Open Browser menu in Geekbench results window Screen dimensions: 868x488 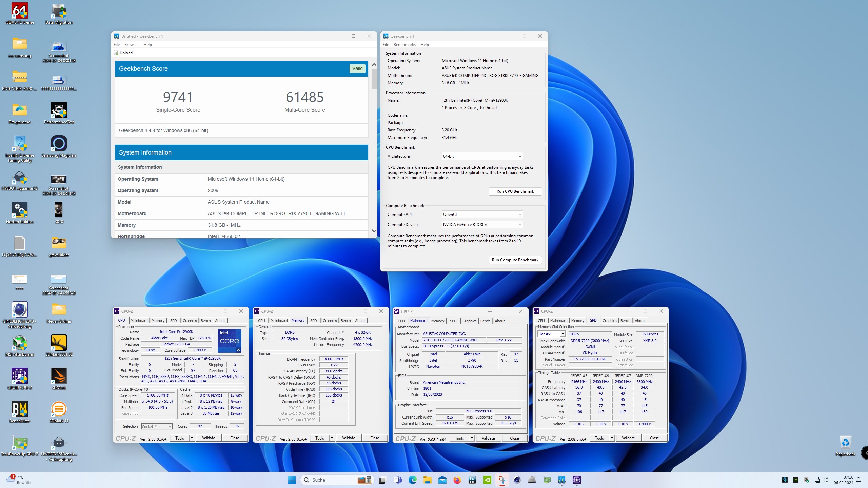[131, 45]
